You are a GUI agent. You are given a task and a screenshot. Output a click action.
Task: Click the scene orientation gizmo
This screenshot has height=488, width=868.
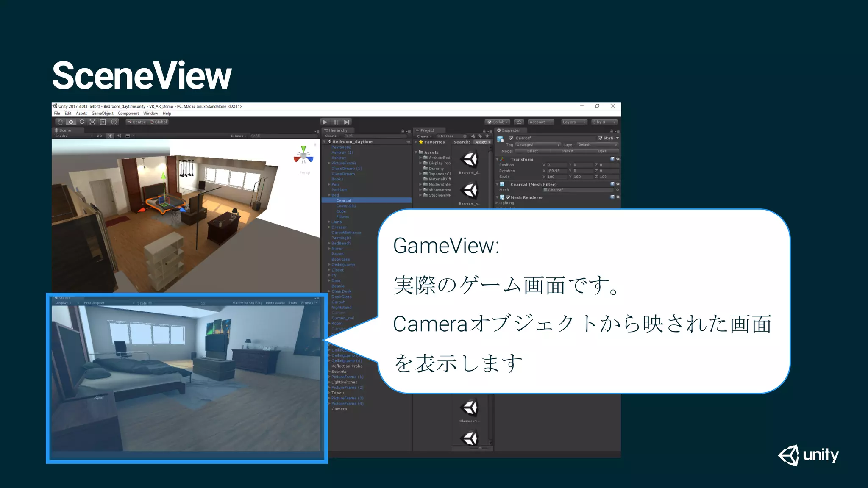[x=303, y=155]
